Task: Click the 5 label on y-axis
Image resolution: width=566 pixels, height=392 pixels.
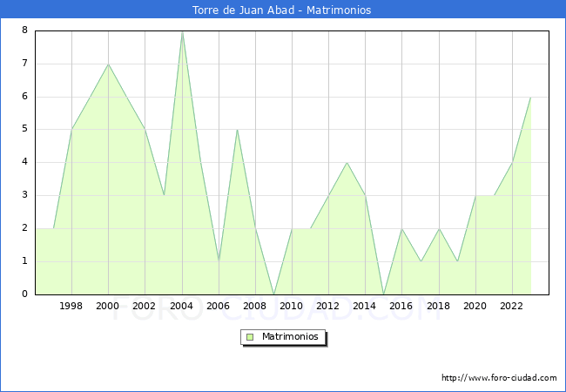Action: click(x=24, y=130)
